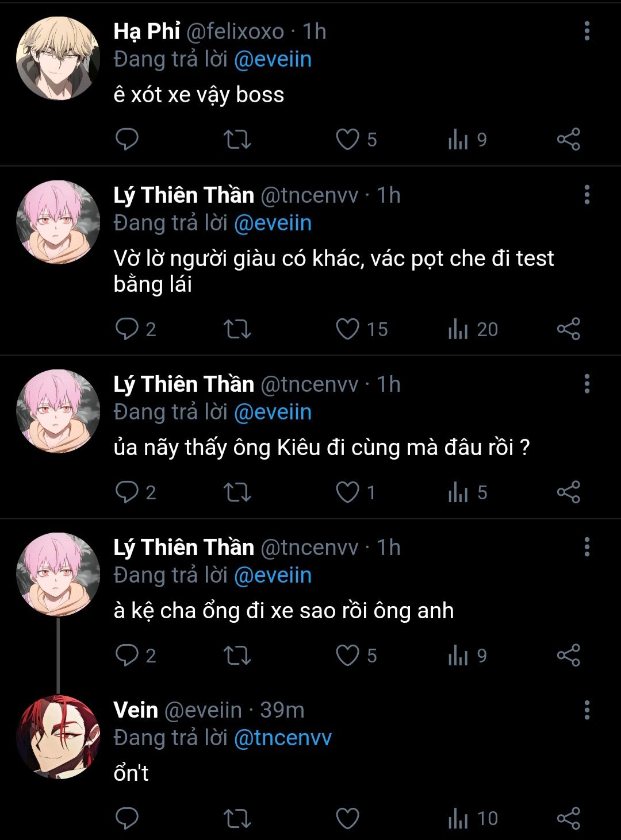This screenshot has width=621, height=840.
Task: Open Vein's red-haired avatar
Action: click(57, 737)
